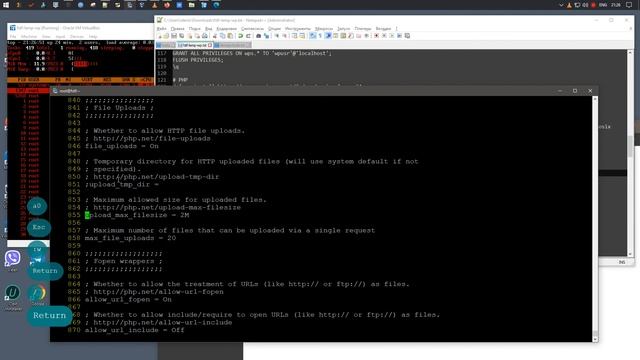Click Save icon in Notepad++ toolbar
This screenshot has width=640, height=360.
(174, 36)
